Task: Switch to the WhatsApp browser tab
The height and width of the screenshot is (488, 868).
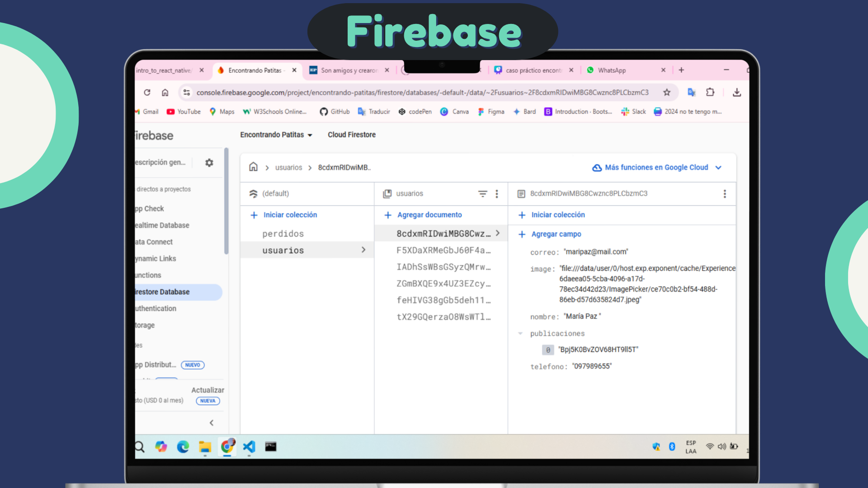Action: (x=612, y=70)
